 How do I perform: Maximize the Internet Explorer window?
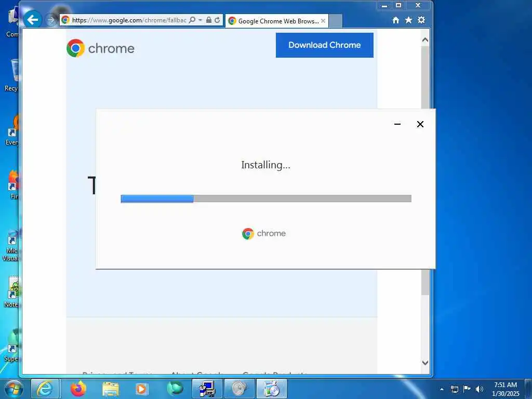point(398,5)
